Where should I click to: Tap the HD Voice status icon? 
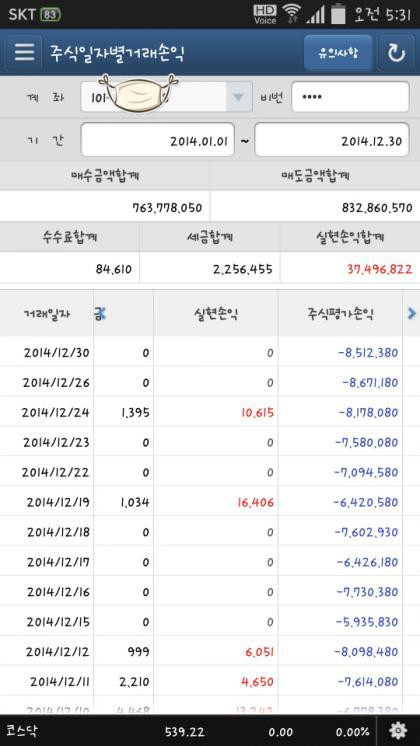[265, 14]
